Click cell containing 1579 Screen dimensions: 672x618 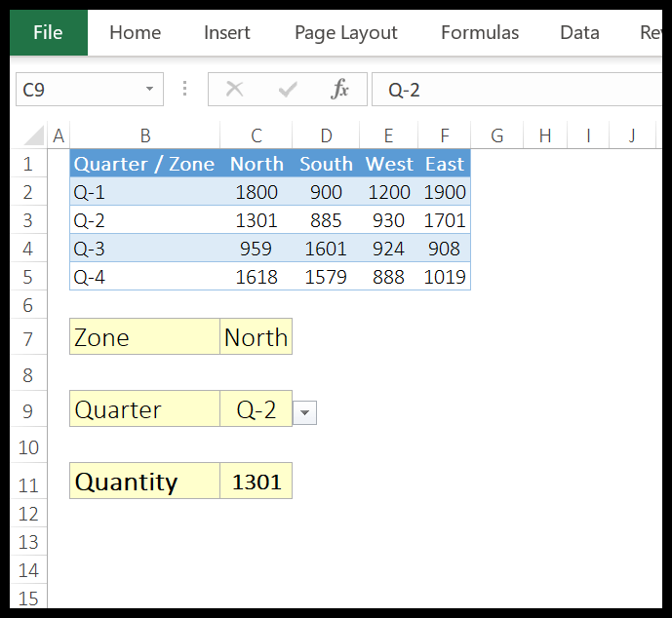tap(326, 277)
